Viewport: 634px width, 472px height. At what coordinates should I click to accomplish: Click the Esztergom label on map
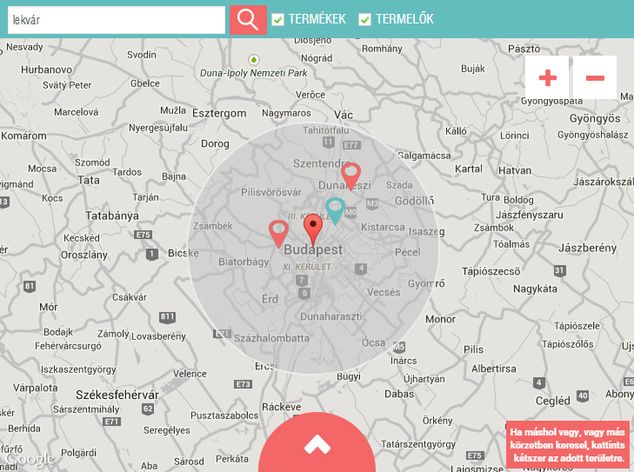pyautogui.click(x=219, y=113)
